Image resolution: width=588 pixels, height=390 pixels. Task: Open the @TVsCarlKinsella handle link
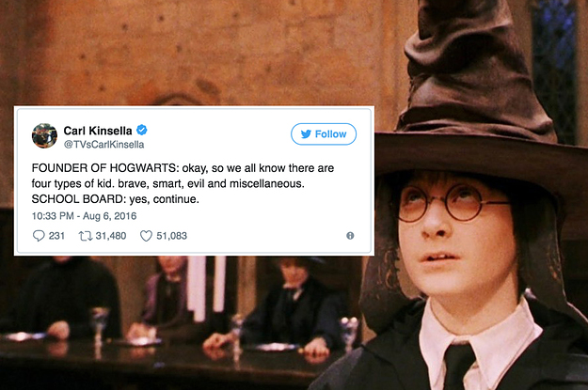click(103, 145)
